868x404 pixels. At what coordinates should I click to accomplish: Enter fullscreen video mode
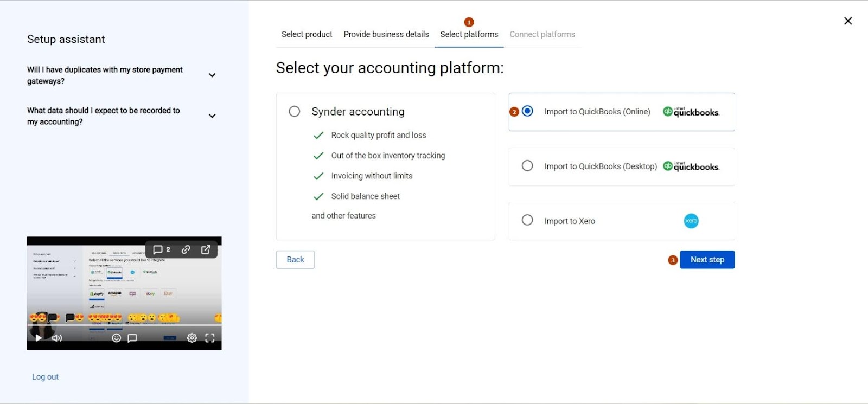point(210,338)
